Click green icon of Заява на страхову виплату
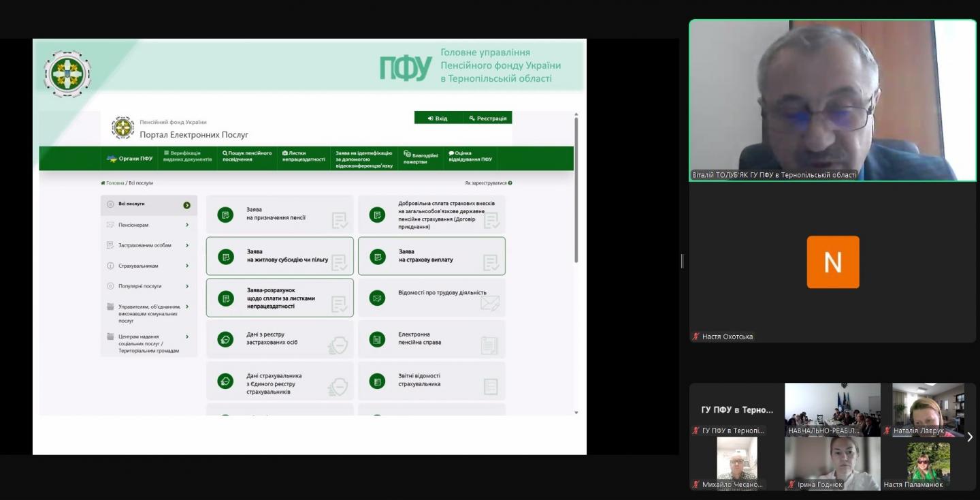The image size is (980, 500). pos(377,257)
